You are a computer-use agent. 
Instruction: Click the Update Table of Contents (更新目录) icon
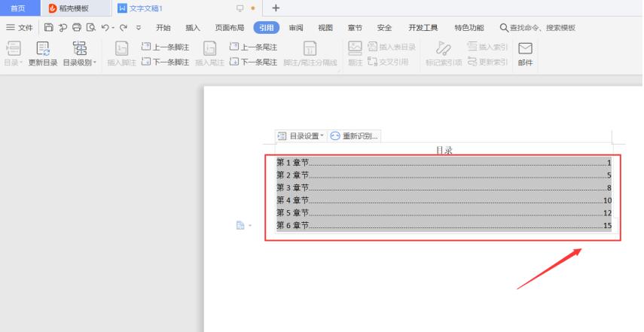coord(44,49)
